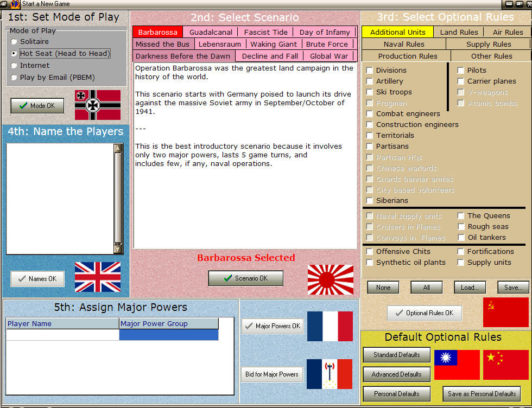Click the Nationalist China flag

pyautogui.click(x=457, y=365)
